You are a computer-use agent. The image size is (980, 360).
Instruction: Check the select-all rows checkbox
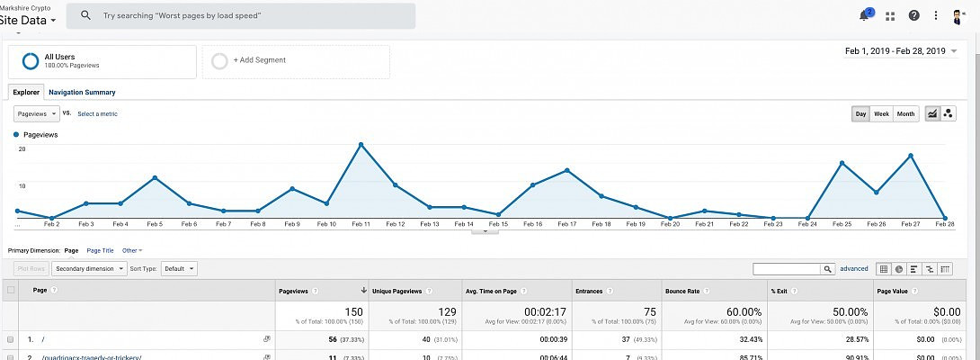coord(11,290)
